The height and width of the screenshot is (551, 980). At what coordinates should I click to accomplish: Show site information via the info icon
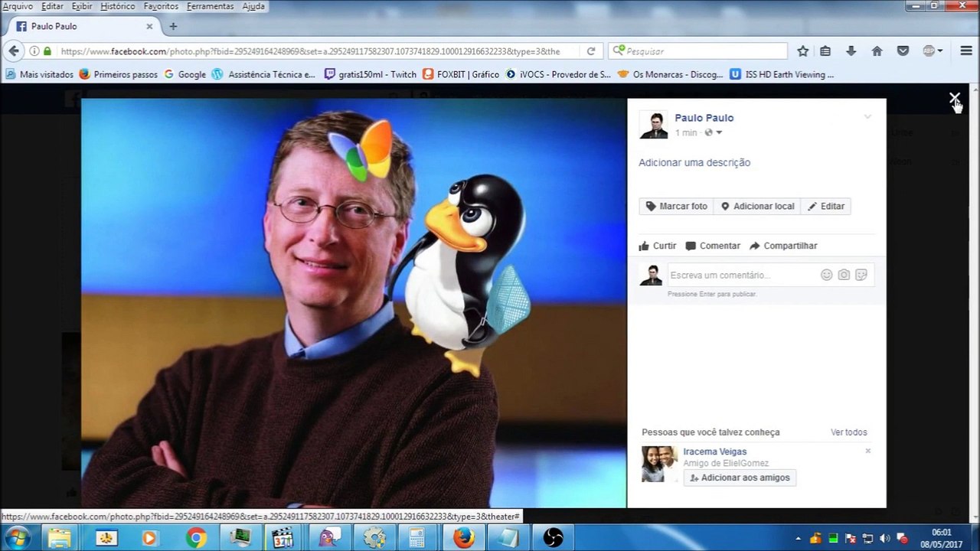tap(34, 51)
